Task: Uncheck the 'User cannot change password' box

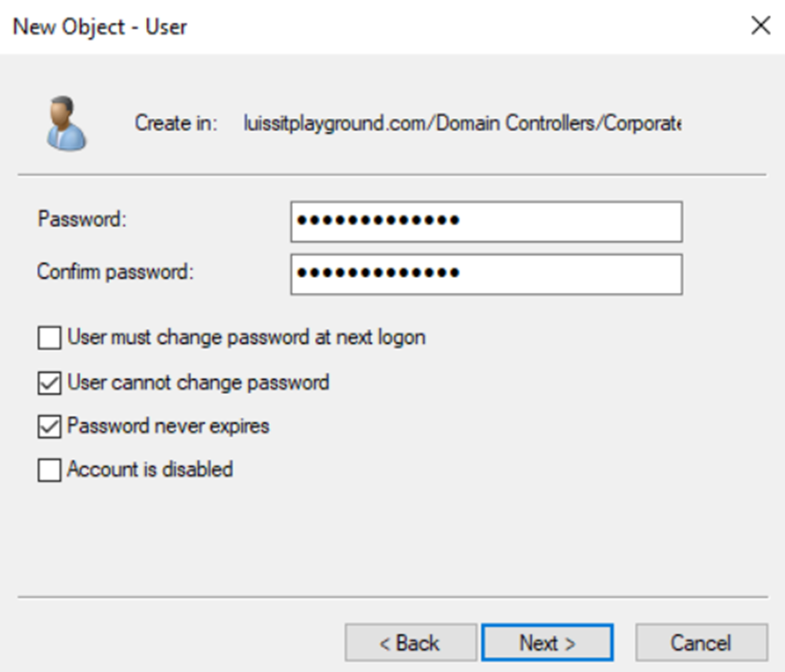Action: click(49, 383)
